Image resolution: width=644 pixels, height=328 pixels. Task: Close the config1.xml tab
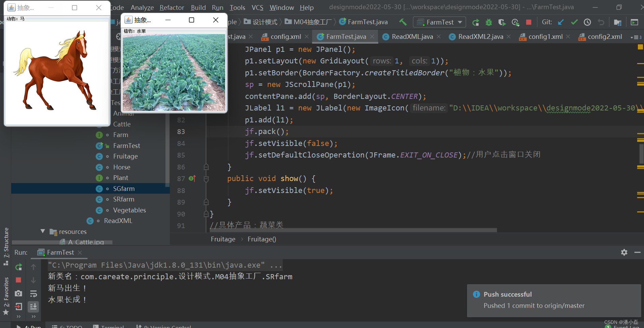pyautogui.click(x=568, y=36)
